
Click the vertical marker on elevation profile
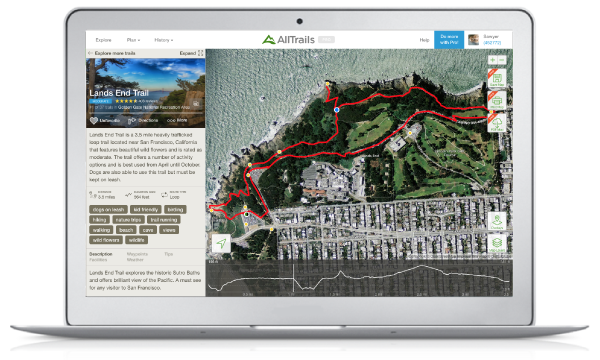293,278
